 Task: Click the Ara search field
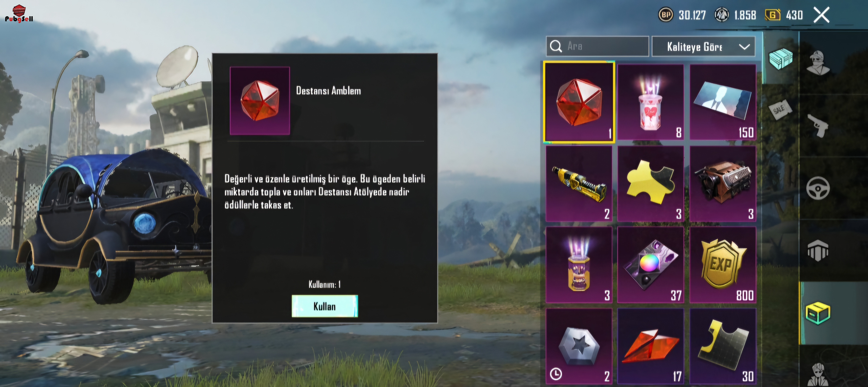(597, 46)
